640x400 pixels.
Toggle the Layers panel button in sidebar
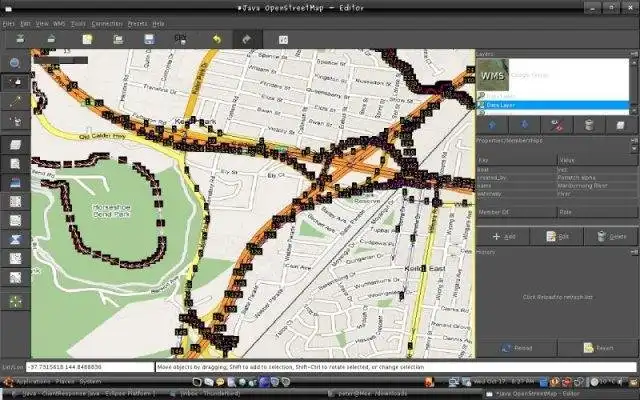[15, 146]
